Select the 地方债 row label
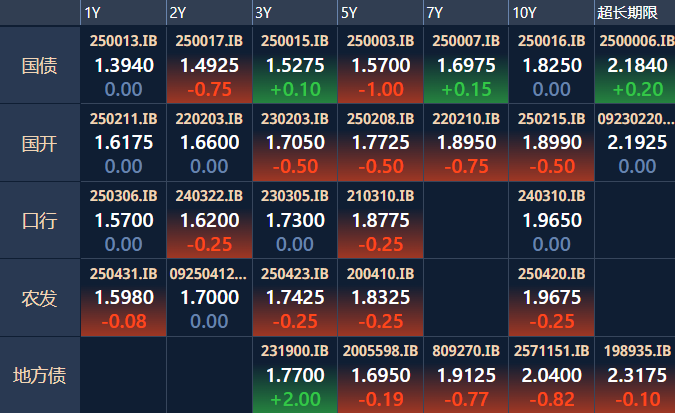Screen dimensions: 675x413 40,375
